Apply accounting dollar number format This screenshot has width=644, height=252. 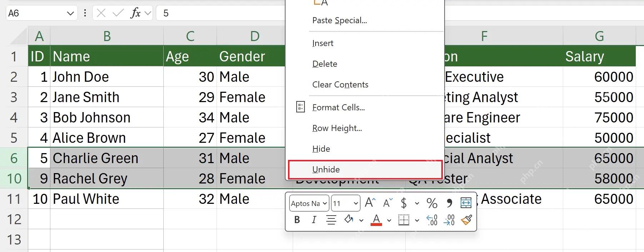tap(404, 203)
